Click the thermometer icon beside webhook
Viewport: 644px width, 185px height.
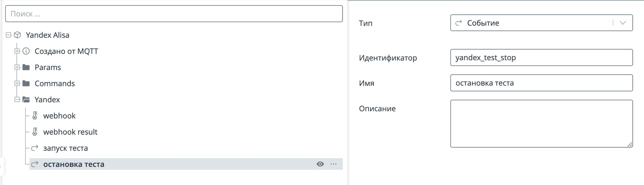tap(35, 116)
